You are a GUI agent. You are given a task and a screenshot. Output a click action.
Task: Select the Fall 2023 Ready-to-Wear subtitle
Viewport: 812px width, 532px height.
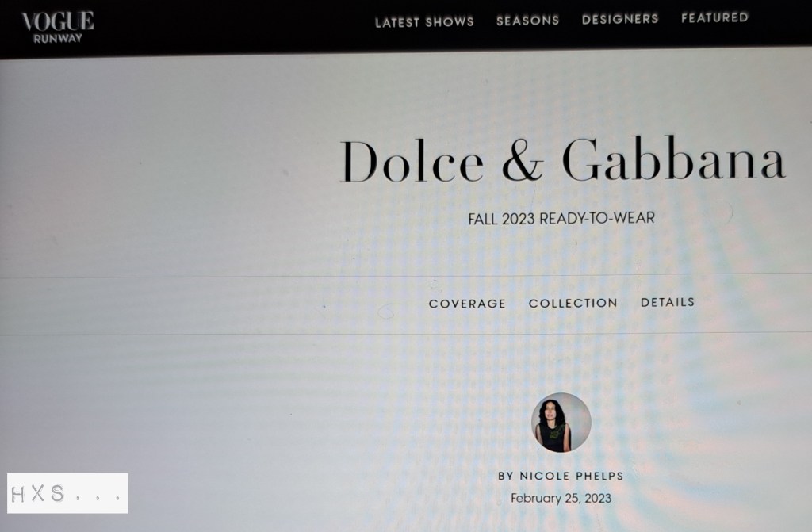[561, 218]
